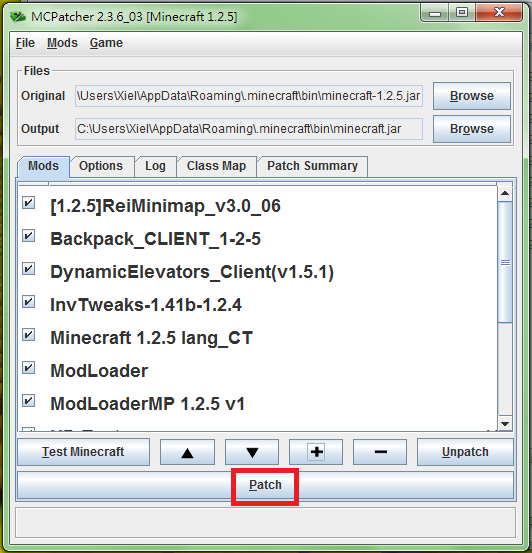This screenshot has width=532, height=553.
Task: Select the Minecraft 1.2.5 lang_CT row text
Action: (x=152, y=338)
